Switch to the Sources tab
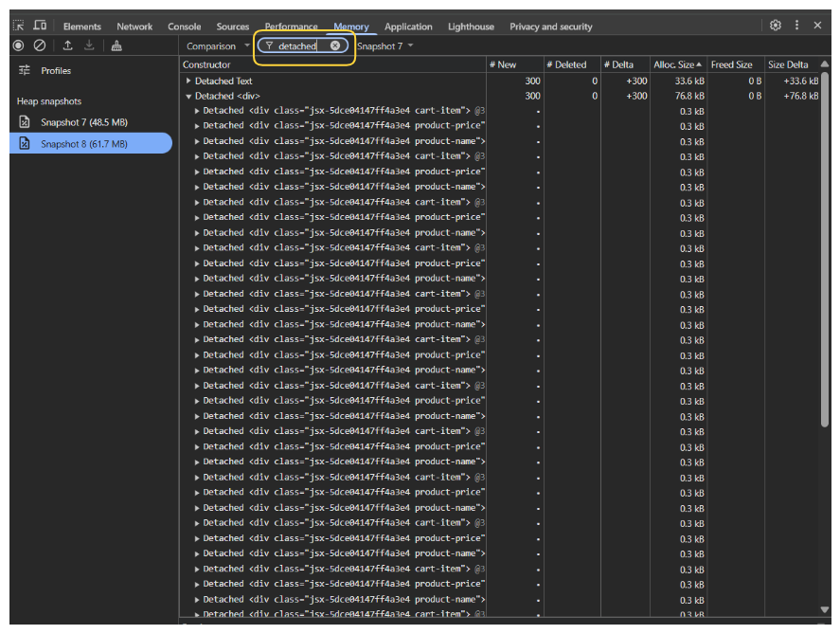Image resolution: width=840 pixels, height=634 pixels. (x=233, y=27)
